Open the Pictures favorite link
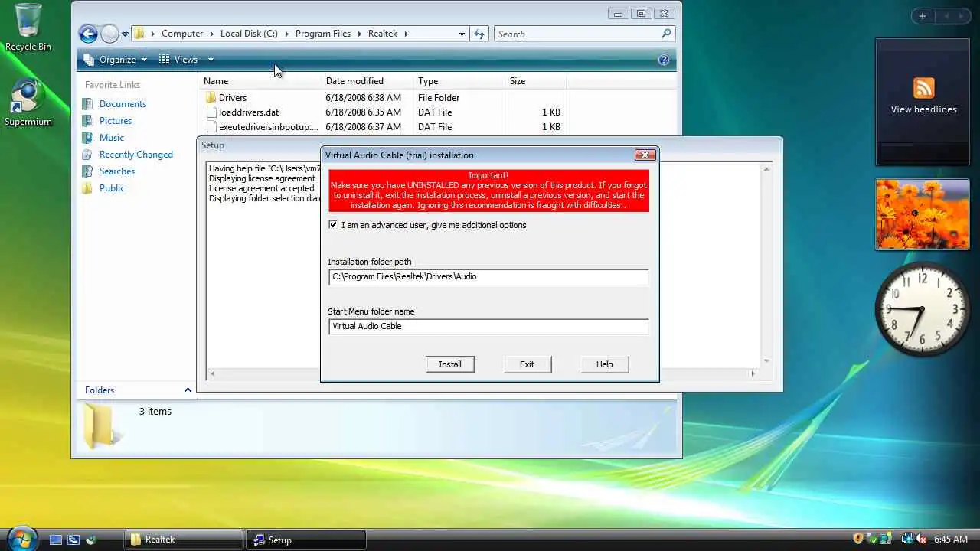This screenshot has width=980, height=551. [x=116, y=121]
